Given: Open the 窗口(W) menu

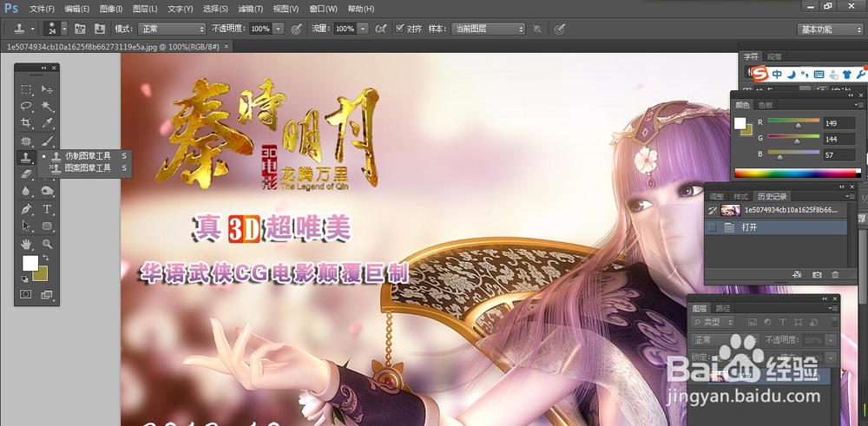Looking at the screenshot, I should click(323, 9).
